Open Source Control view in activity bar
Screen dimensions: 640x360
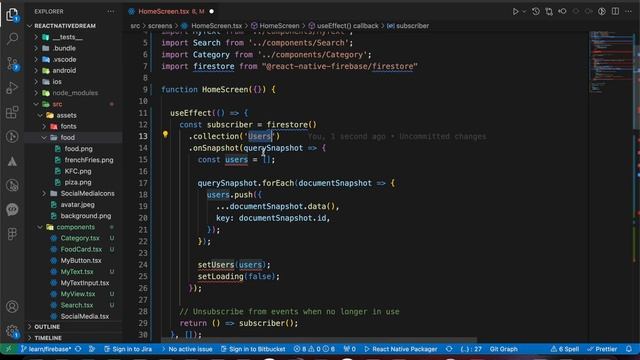(12, 63)
